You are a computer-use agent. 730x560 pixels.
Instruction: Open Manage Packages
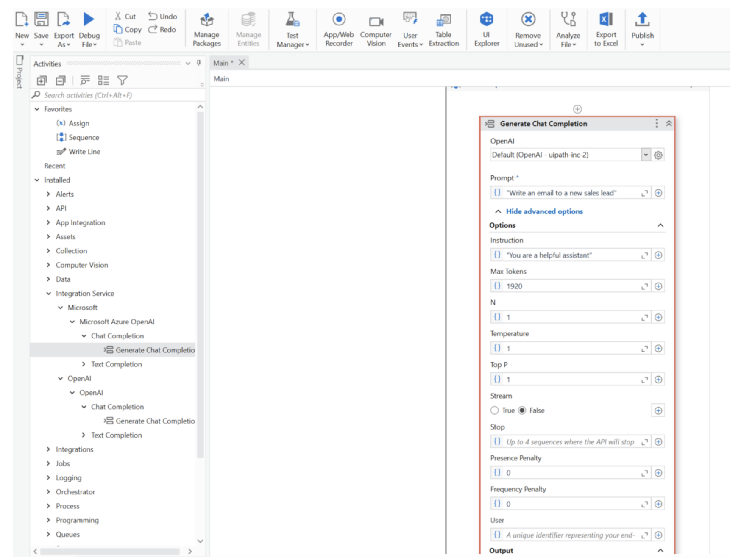(207, 30)
